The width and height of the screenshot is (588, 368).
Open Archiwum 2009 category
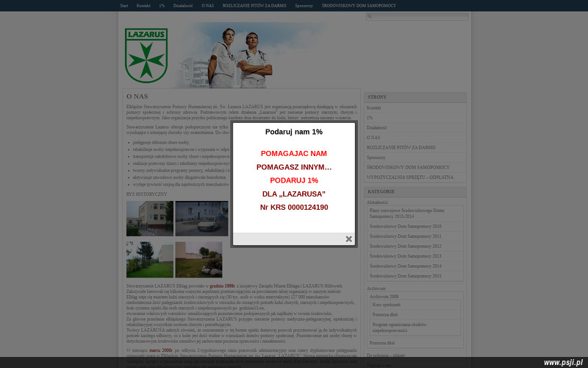(384, 297)
